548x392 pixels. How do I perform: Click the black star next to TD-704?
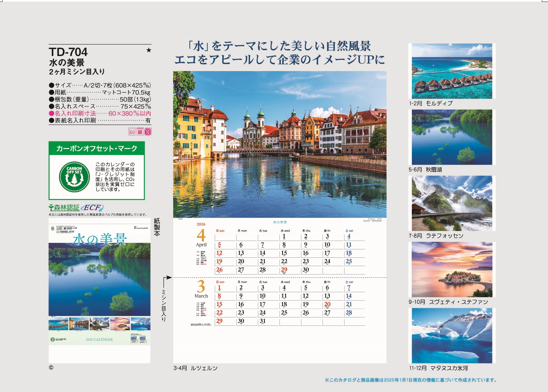pos(149,50)
